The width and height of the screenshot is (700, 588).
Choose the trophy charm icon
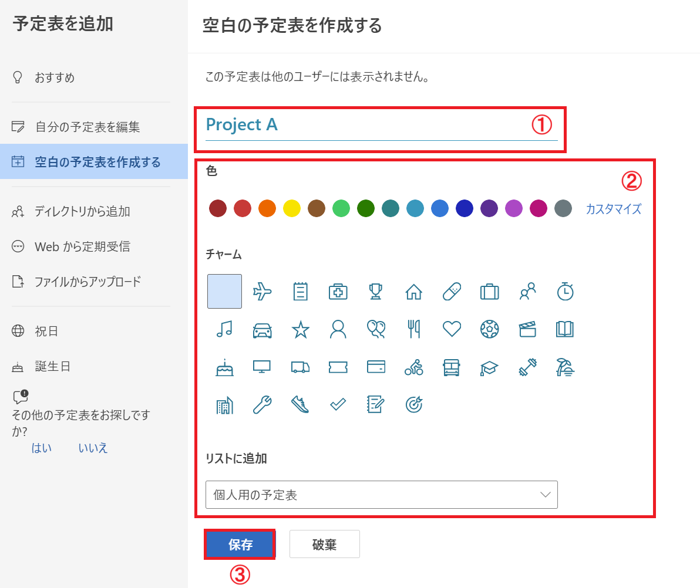pos(376,291)
